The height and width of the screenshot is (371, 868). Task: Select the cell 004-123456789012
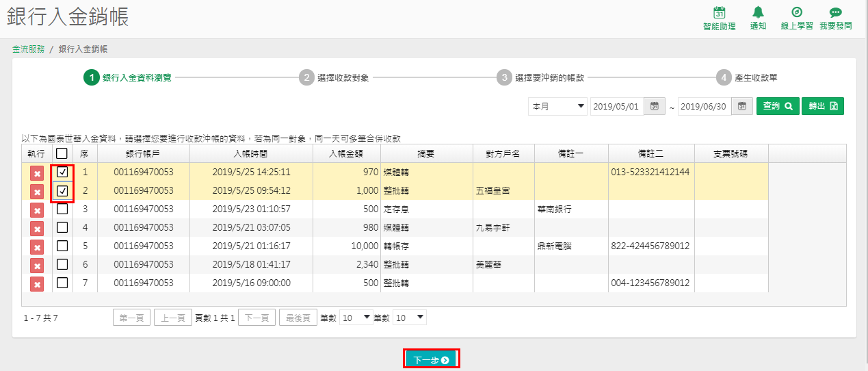[x=651, y=283]
